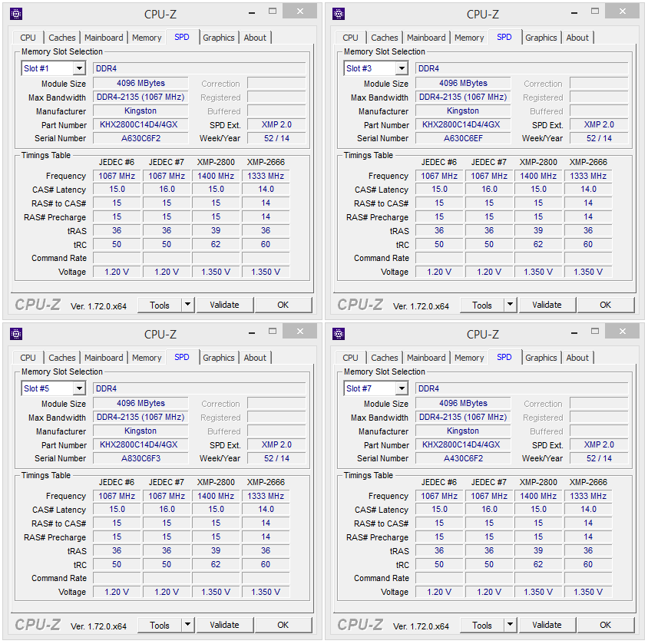Open the Graphics tab in the Slot #1 window

coord(219,38)
